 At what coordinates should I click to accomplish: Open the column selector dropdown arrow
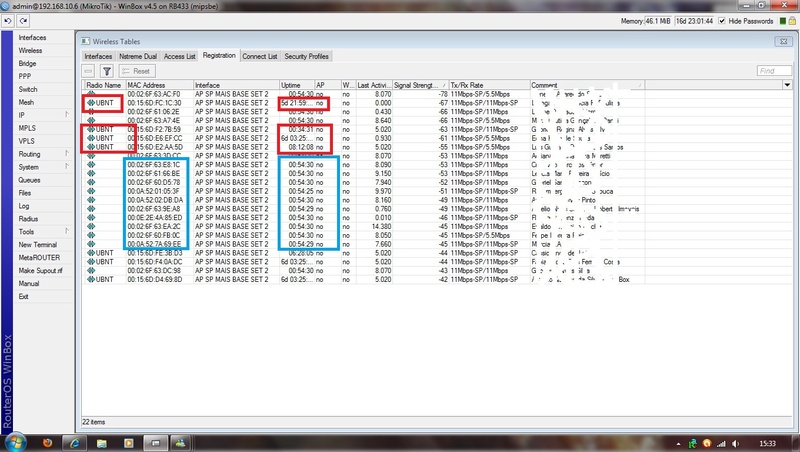coord(787,85)
